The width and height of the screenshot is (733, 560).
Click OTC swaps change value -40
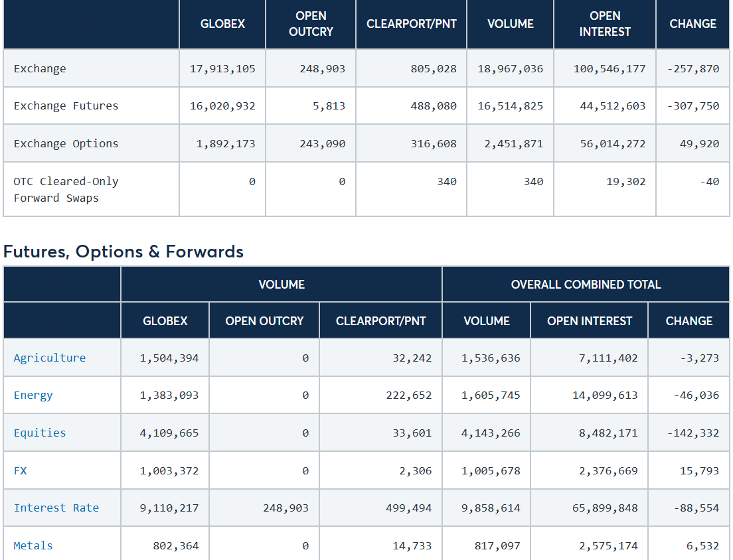pyautogui.click(x=709, y=182)
